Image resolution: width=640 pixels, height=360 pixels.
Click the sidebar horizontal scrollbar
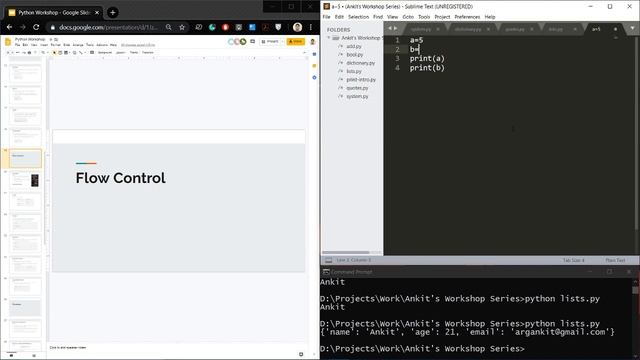[x=346, y=253]
